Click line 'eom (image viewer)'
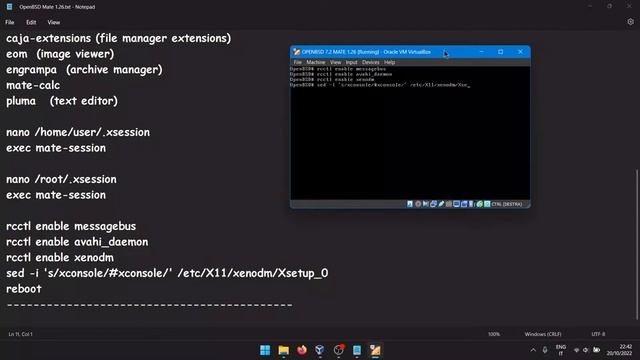Viewport: 640px width, 360px height. [x=60, y=54]
